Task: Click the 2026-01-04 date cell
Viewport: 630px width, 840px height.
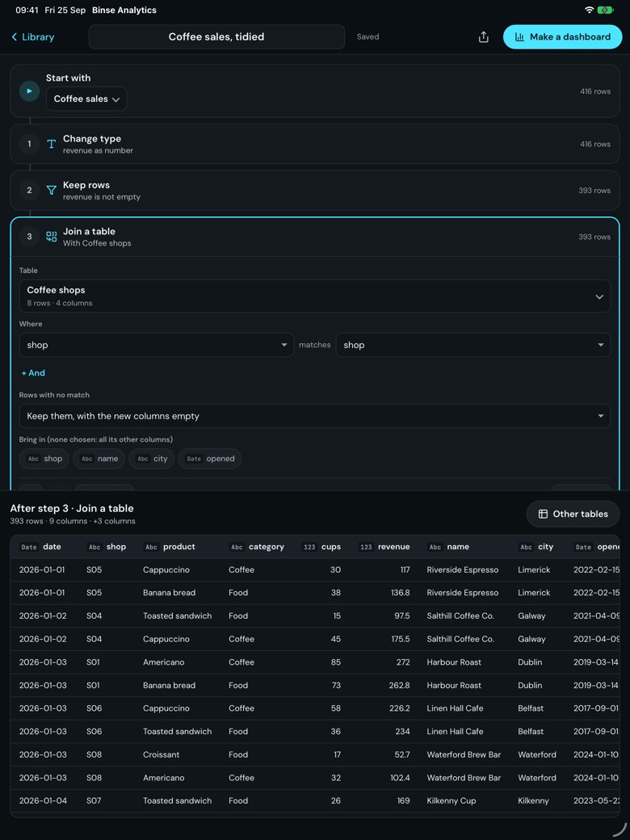Action: click(x=43, y=801)
